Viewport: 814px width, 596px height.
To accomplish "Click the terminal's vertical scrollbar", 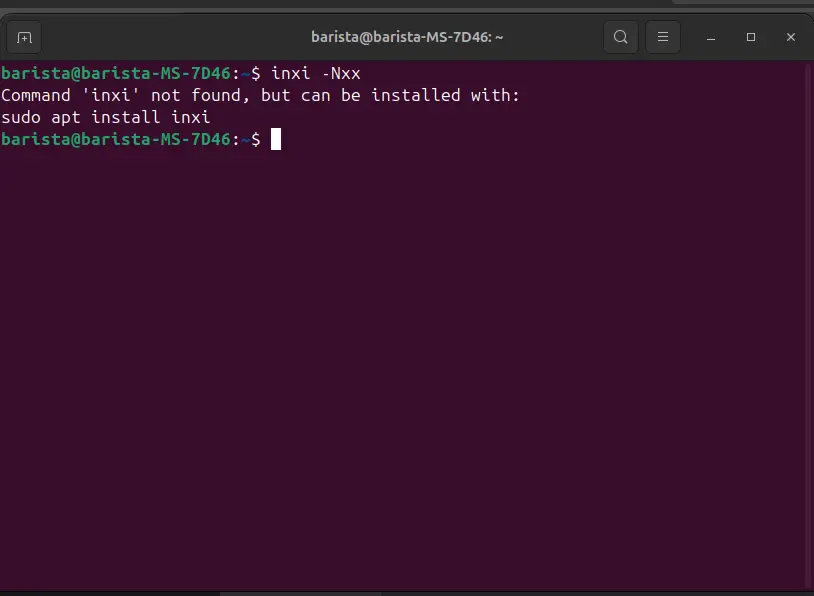I will tap(809, 326).
